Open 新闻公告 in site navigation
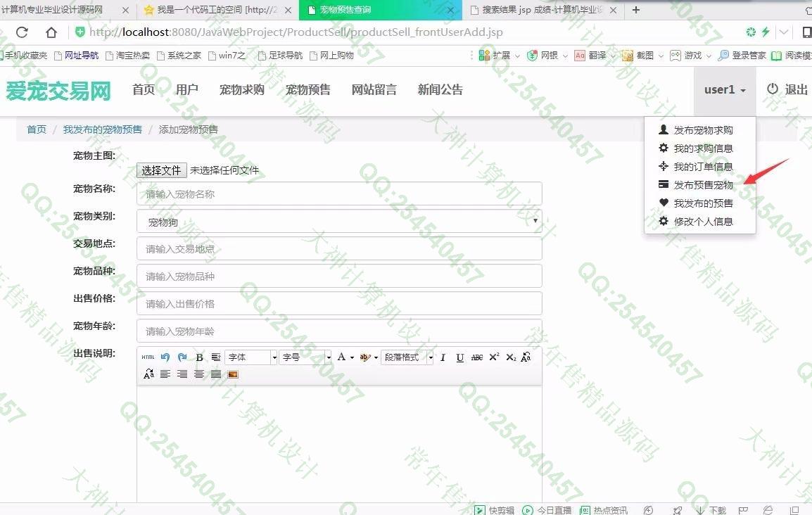The image size is (812, 515). (x=440, y=89)
